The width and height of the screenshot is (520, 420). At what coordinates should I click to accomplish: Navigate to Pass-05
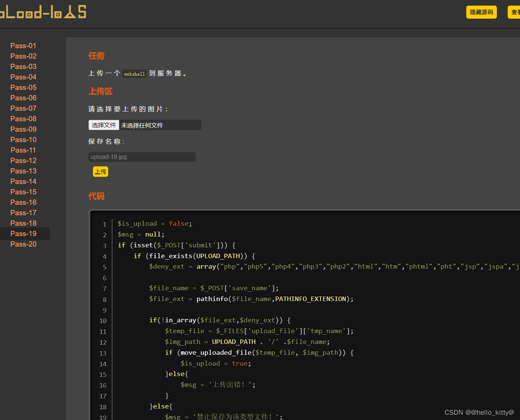point(24,87)
